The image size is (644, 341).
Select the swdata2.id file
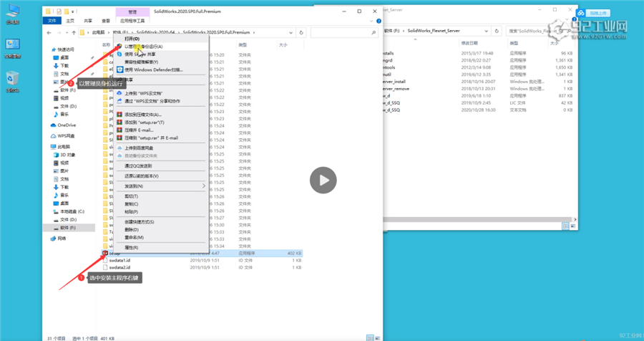(x=203, y=267)
